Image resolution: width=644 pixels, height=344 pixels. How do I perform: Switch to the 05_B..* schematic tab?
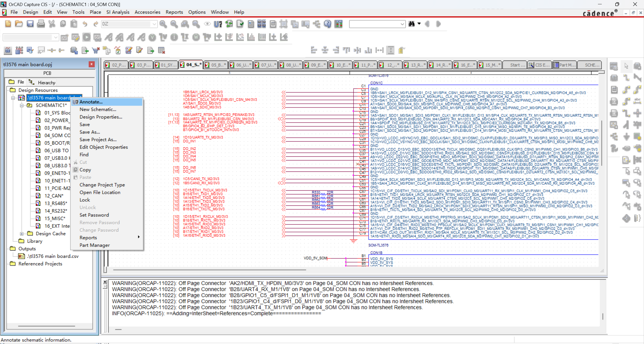click(216, 65)
